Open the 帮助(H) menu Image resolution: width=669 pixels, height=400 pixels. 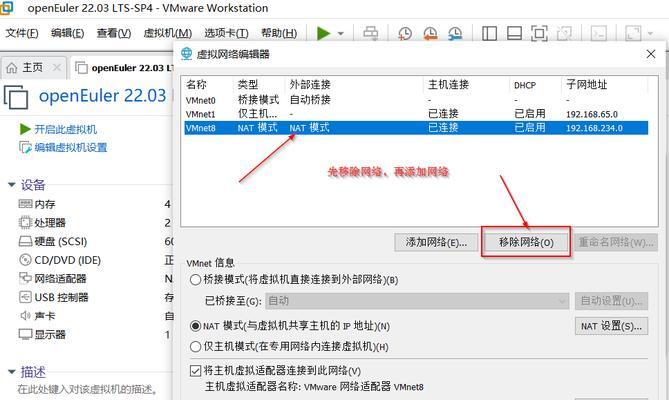(279, 33)
